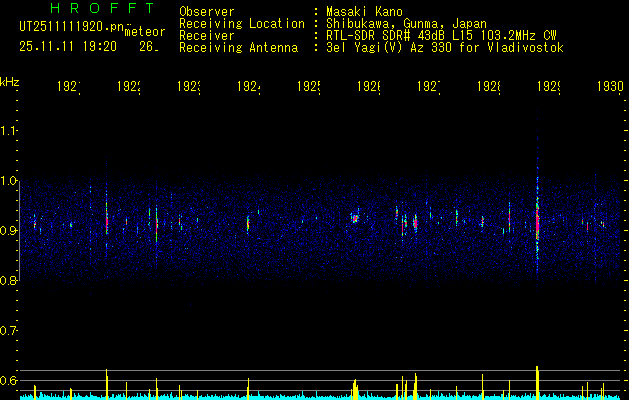629x400 pixels.
Task: Click the 1922 time axis marker
Action: [x=129, y=86]
